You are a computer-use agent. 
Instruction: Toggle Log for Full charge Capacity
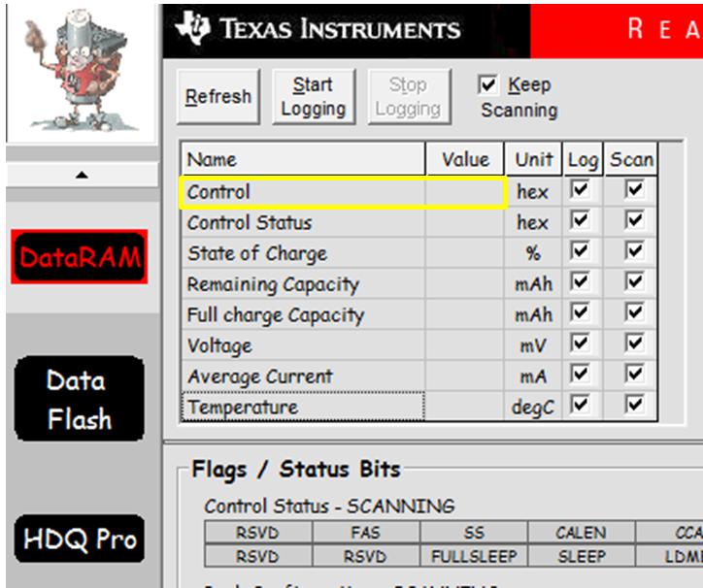pos(580,312)
